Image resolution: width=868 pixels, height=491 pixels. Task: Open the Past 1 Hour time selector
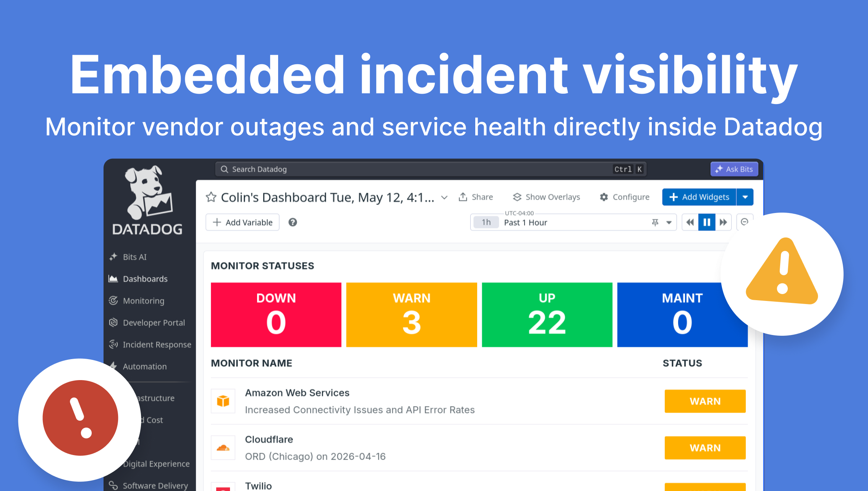coord(573,222)
